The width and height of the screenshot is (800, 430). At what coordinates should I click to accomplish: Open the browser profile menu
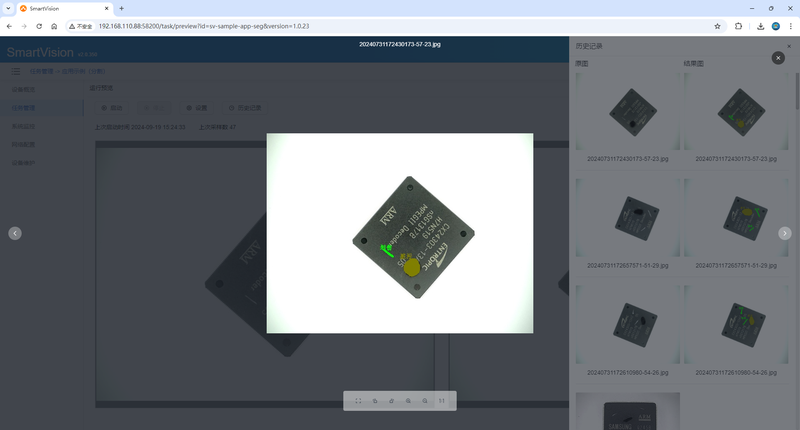[776, 26]
